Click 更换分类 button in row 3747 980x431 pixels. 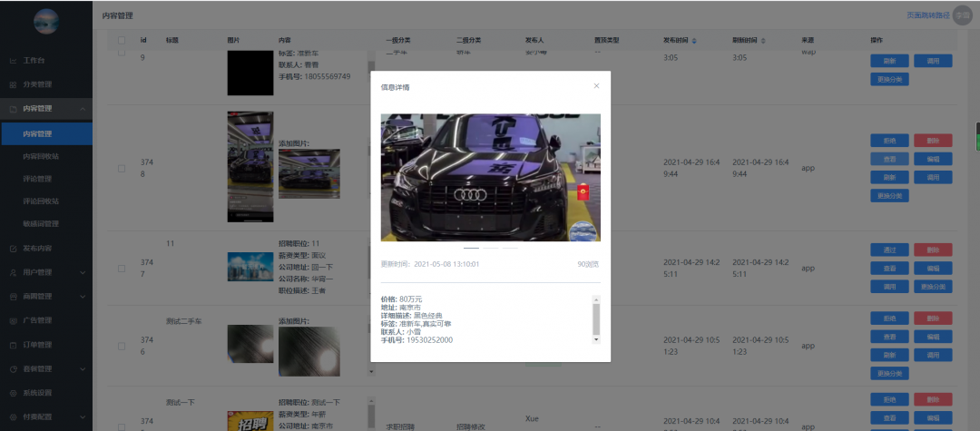click(933, 287)
